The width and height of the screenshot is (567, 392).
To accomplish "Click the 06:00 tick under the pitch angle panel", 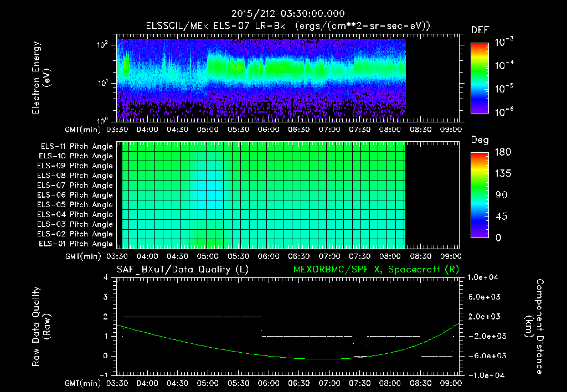I will click(269, 256).
